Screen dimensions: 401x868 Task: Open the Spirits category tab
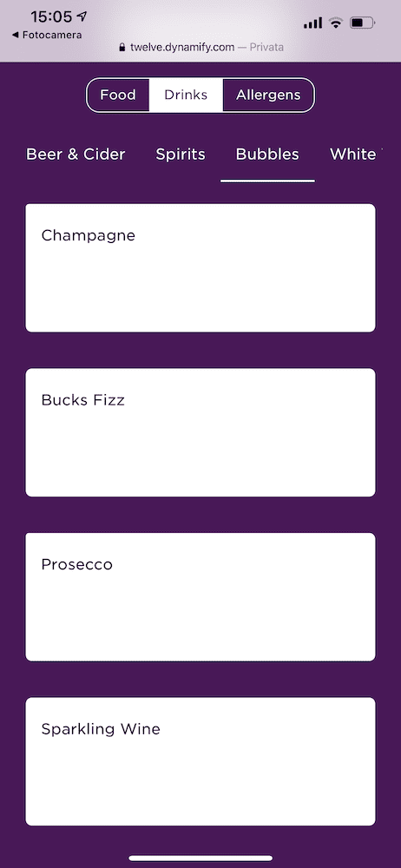click(181, 155)
